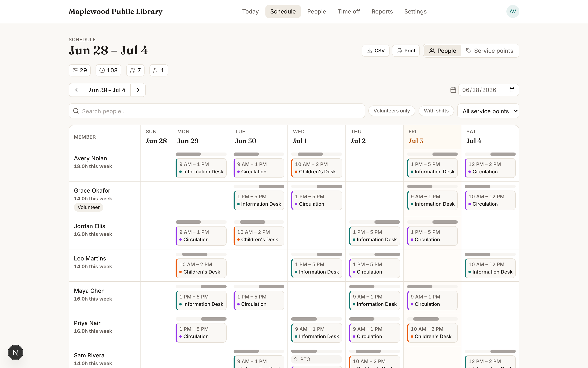588x368 pixels.
Task: Click the people icon in People view toggle
Action: click(x=432, y=51)
